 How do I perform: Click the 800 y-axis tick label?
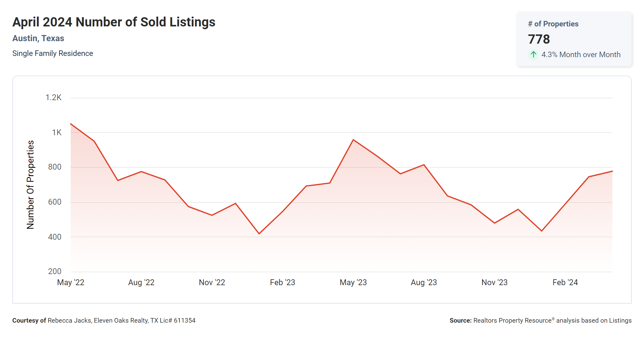(x=55, y=167)
